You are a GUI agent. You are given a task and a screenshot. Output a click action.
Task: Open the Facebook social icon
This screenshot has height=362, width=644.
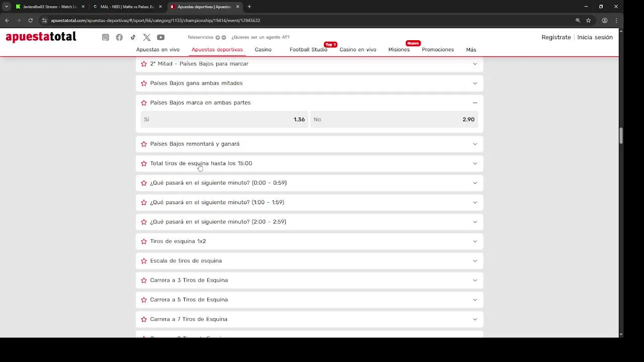tap(119, 37)
